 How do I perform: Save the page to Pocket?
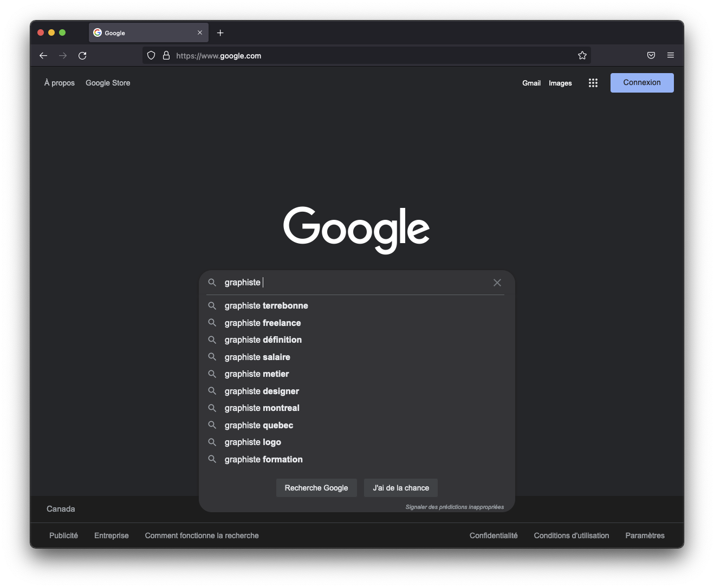(651, 55)
